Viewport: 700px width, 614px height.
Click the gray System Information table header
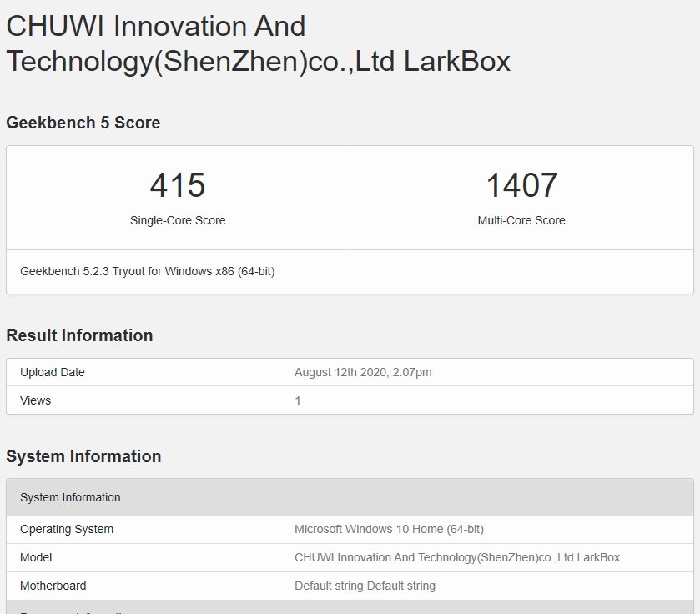point(70,497)
